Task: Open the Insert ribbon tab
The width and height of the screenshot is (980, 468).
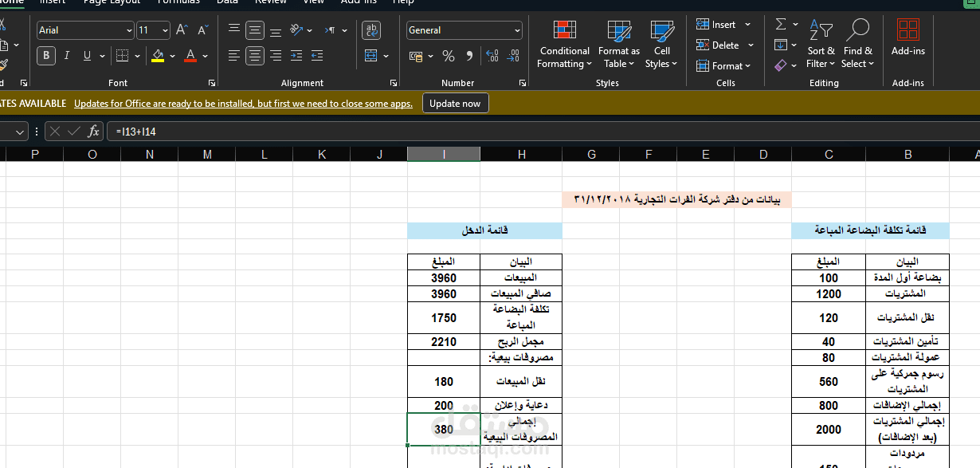Action: [53, 2]
